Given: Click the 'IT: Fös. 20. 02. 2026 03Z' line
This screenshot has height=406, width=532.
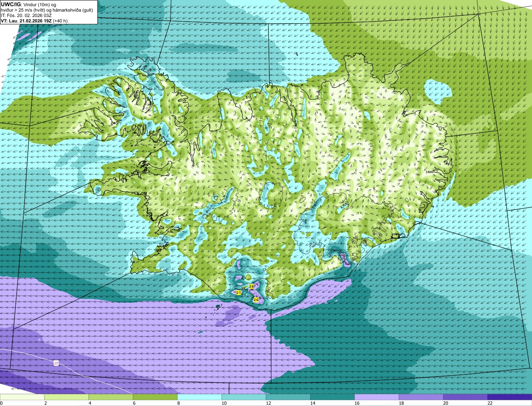Looking at the screenshot, I should click(27, 15).
